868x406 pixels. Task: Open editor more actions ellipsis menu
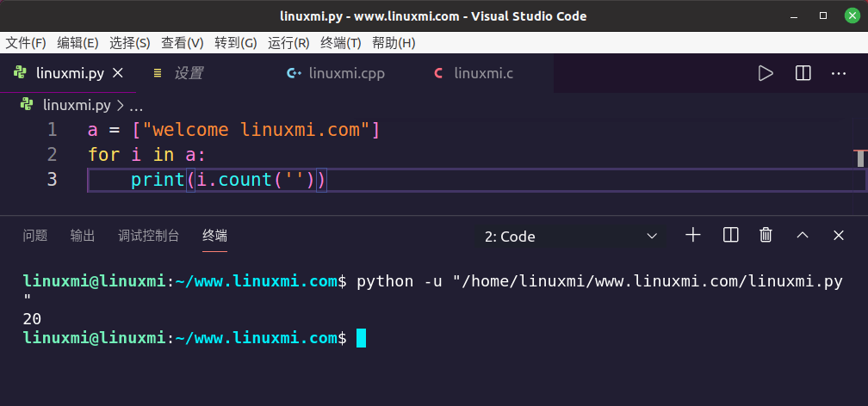point(839,73)
